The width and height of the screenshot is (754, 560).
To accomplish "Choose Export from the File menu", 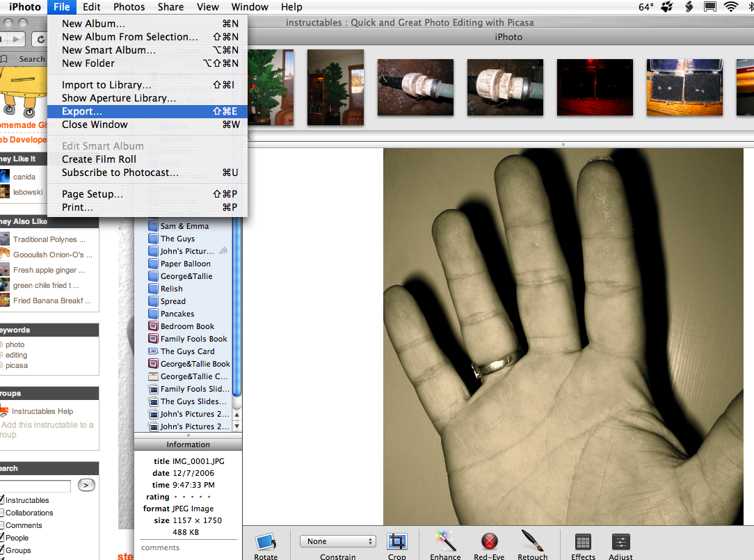I will 147,111.
